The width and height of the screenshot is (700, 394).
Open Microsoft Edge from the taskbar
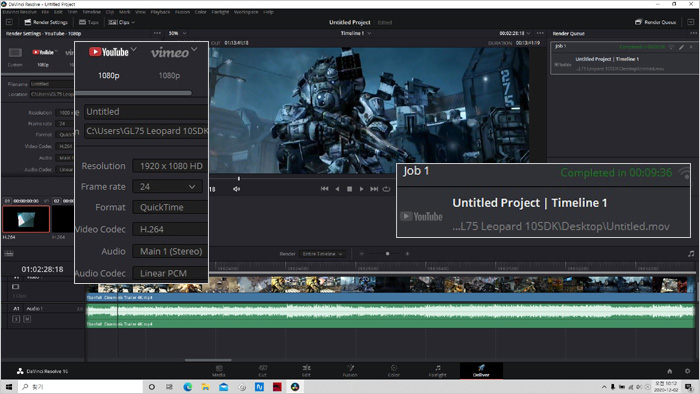pos(188,387)
